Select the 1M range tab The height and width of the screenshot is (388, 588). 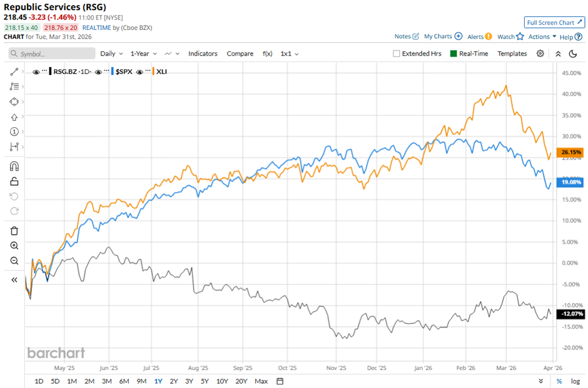[x=72, y=381]
